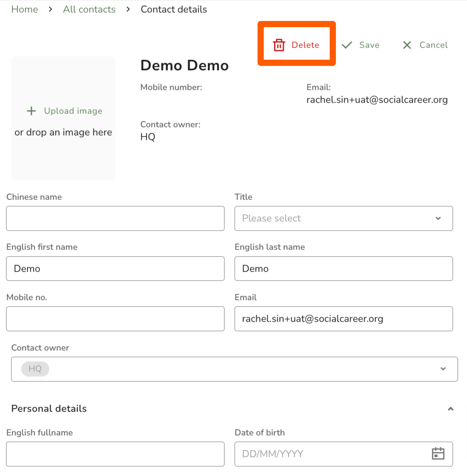This screenshot has height=476, width=467.
Task: Navigate to All contacts breadcrumb
Action: 89,9
